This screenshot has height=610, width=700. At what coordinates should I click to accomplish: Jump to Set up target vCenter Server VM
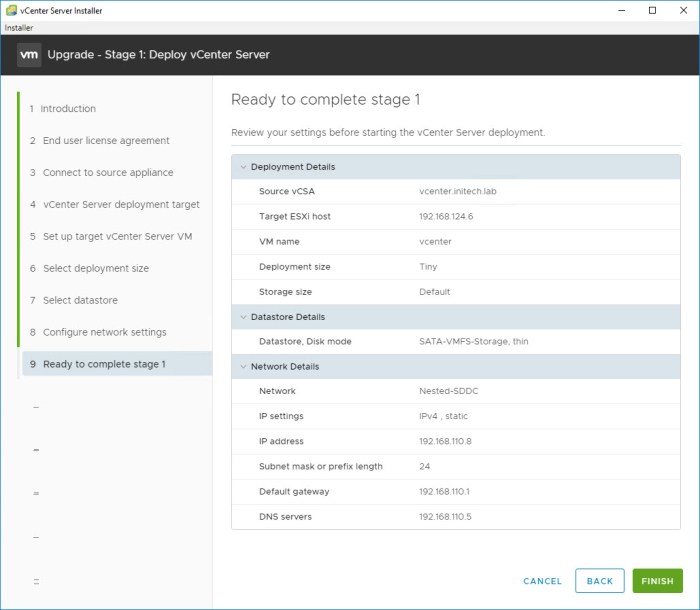[x=117, y=237]
